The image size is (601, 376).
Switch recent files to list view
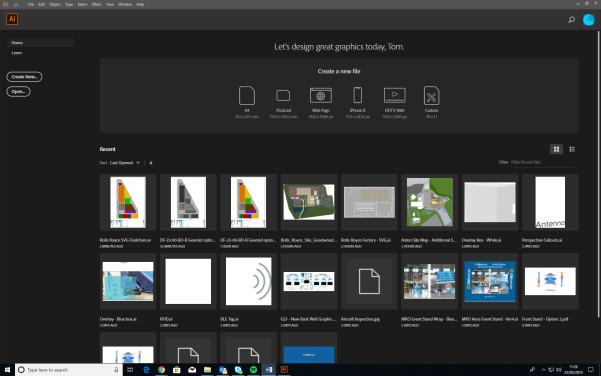pyautogui.click(x=572, y=149)
